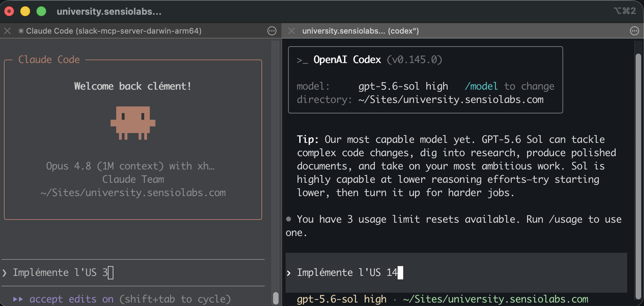Viewport: 644px width, 306px height.
Task: Click the green zoom window button
Action: coord(41,11)
